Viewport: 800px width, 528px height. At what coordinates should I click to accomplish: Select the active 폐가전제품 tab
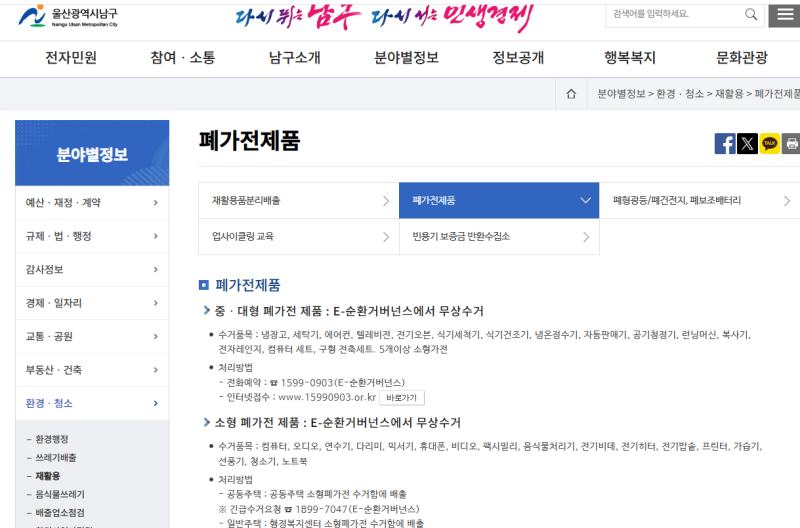click(x=499, y=200)
